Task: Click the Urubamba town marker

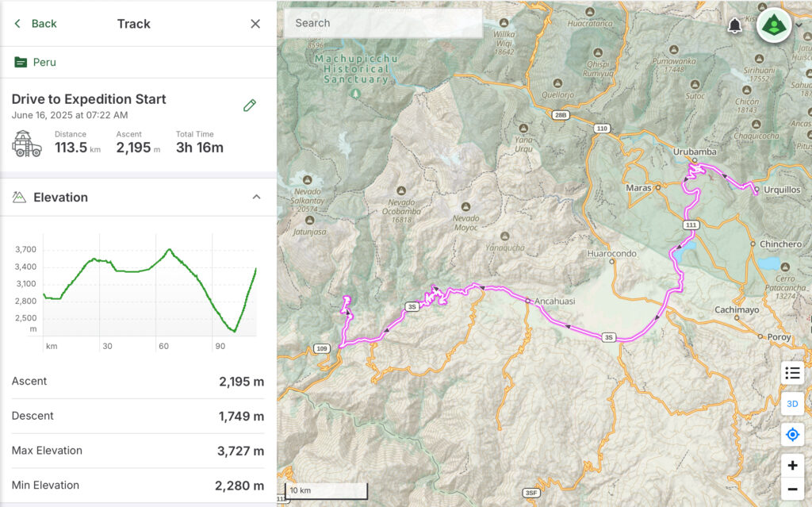Action: coord(694,160)
